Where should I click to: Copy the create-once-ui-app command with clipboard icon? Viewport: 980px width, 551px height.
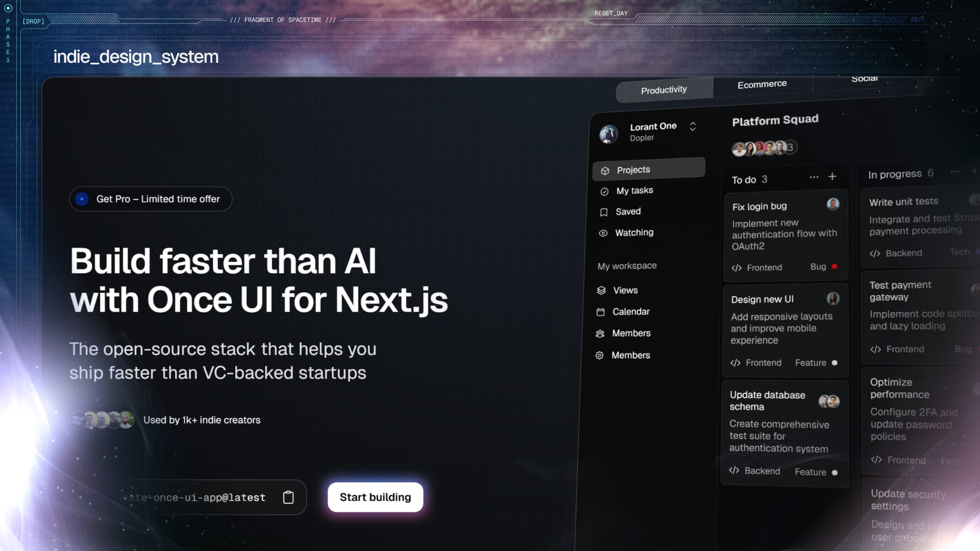[288, 497]
